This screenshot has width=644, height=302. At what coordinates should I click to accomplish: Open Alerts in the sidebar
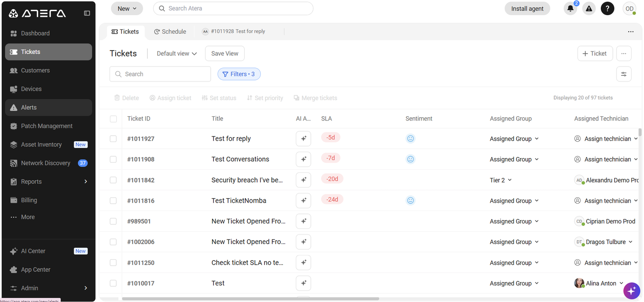pos(48,107)
